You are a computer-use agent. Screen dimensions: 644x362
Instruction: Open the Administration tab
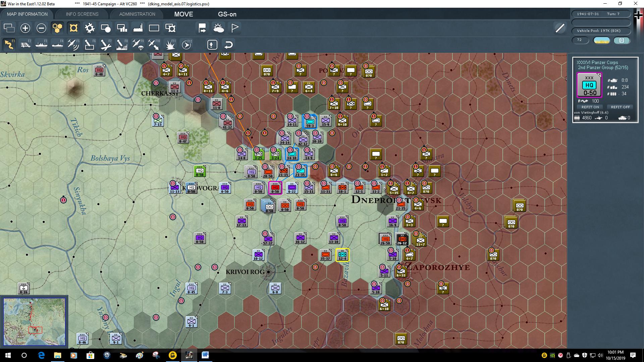[137, 14]
